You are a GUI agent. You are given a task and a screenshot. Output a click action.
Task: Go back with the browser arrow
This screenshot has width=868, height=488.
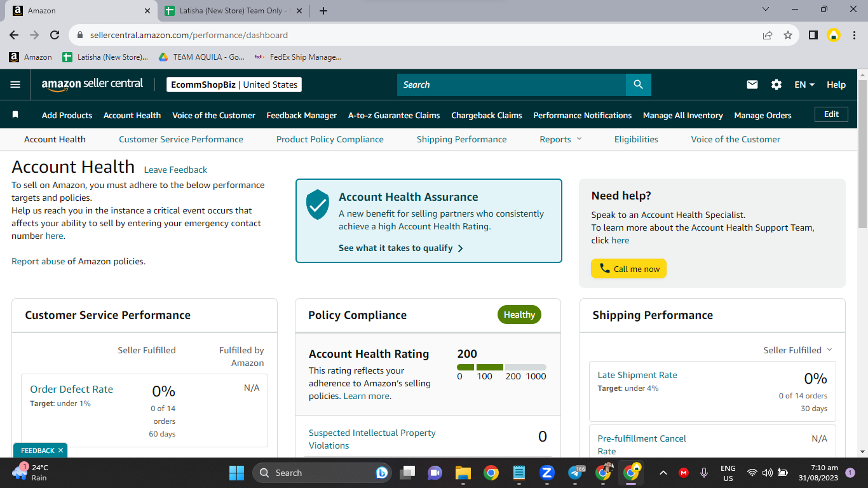click(x=14, y=35)
